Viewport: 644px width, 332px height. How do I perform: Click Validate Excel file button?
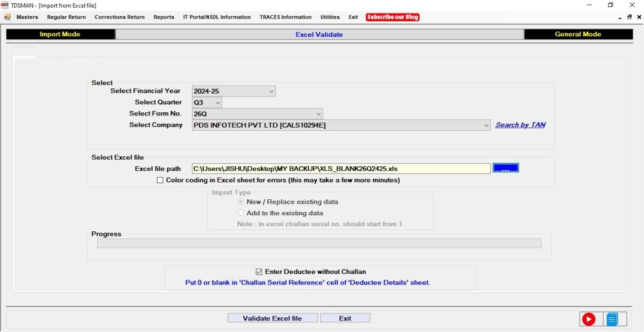[272, 318]
